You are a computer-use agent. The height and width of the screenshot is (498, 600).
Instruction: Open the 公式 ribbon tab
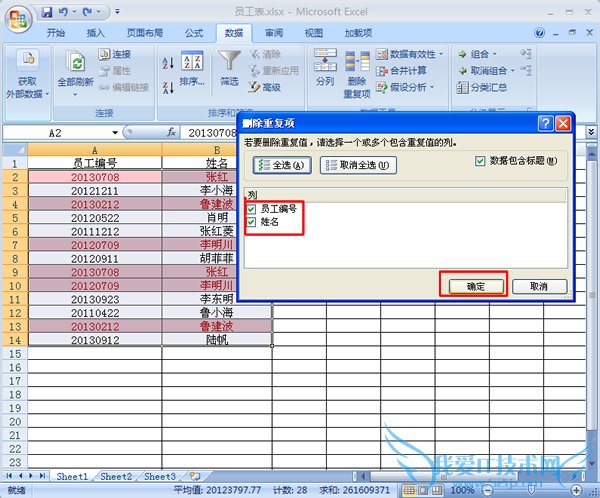194,33
